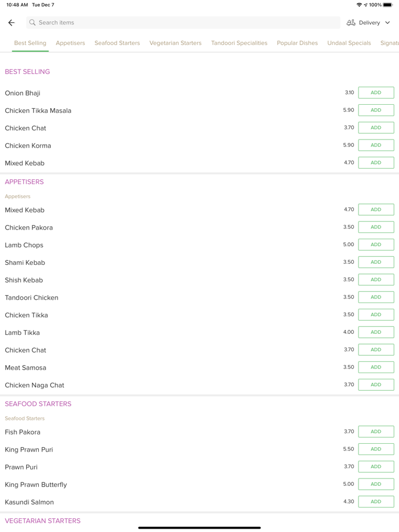
Task: Tap the delivery scooter icon
Action: [351, 23]
